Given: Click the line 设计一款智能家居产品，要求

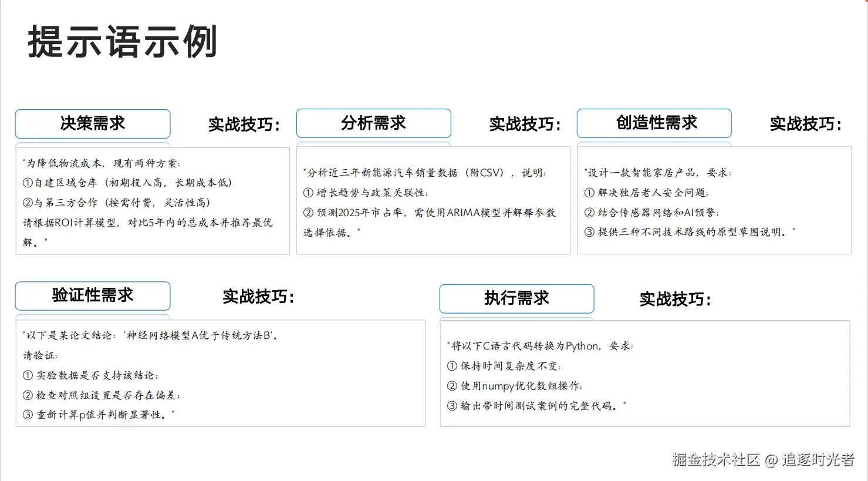Looking at the screenshot, I should 658,173.
